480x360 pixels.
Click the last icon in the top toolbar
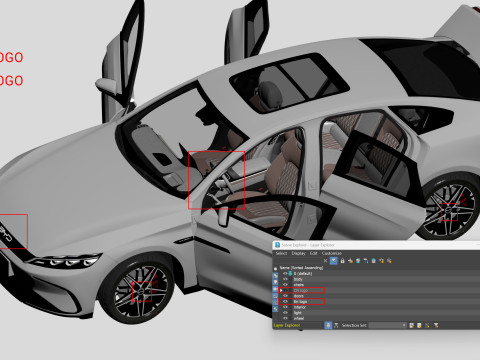point(389,261)
